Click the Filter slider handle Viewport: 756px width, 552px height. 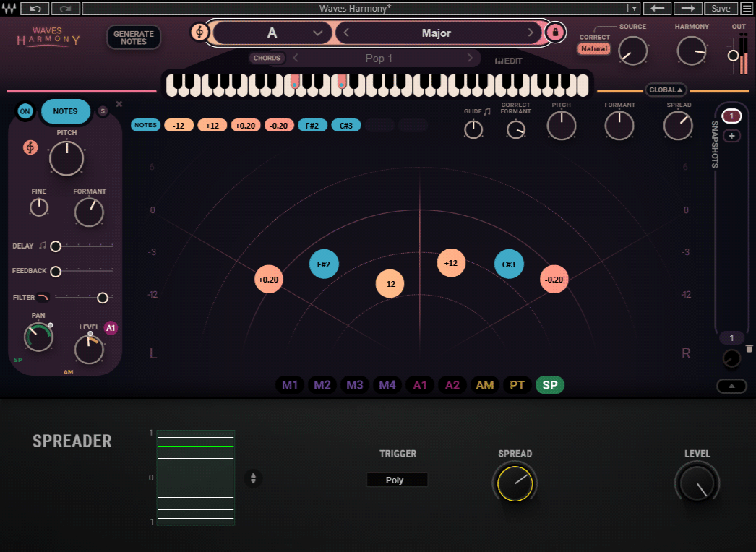click(102, 298)
